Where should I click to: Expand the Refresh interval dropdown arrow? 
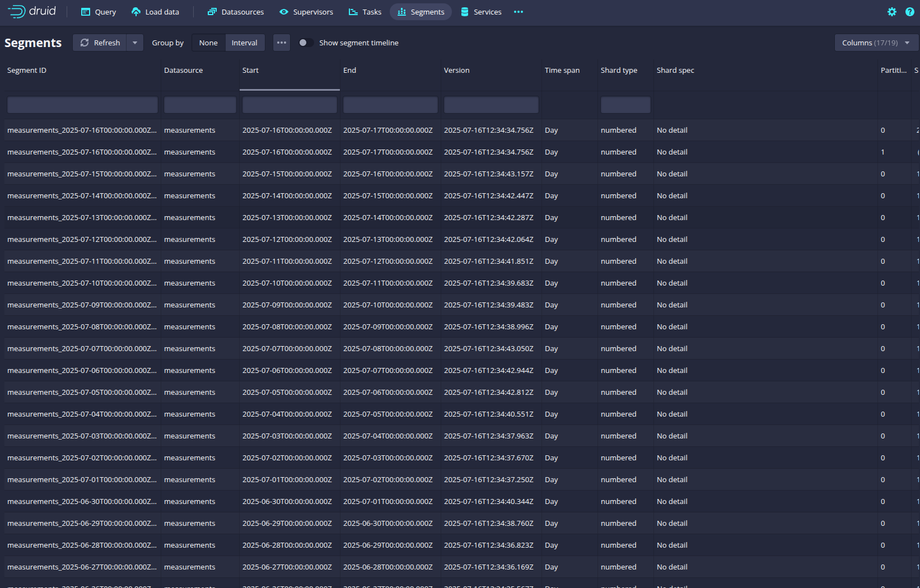point(135,43)
